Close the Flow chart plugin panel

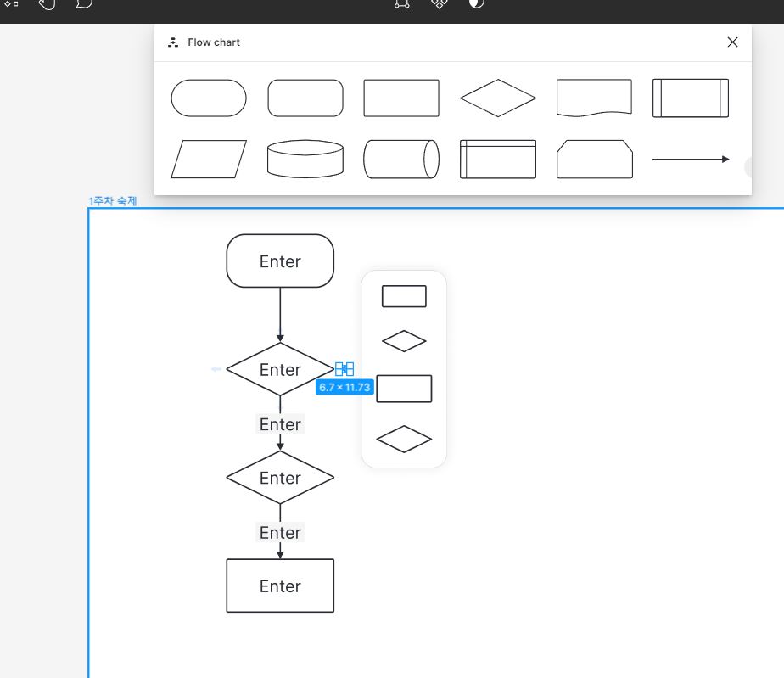pyautogui.click(x=732, y=42)
